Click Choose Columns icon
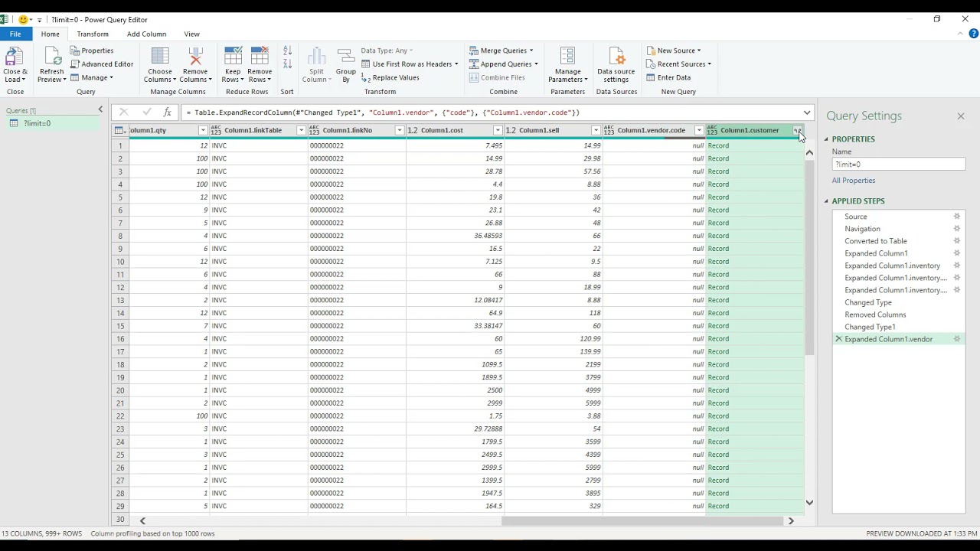The width and height of the screenshot is (980, 551). tap(160, 57)
